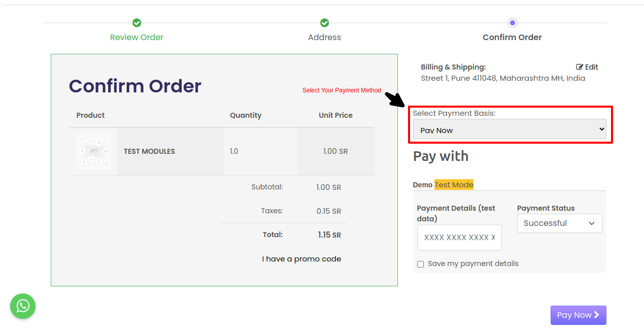Click the TEST MODULES product name
The width and height of the screenshot is (644, 329).
click(149, 151)
